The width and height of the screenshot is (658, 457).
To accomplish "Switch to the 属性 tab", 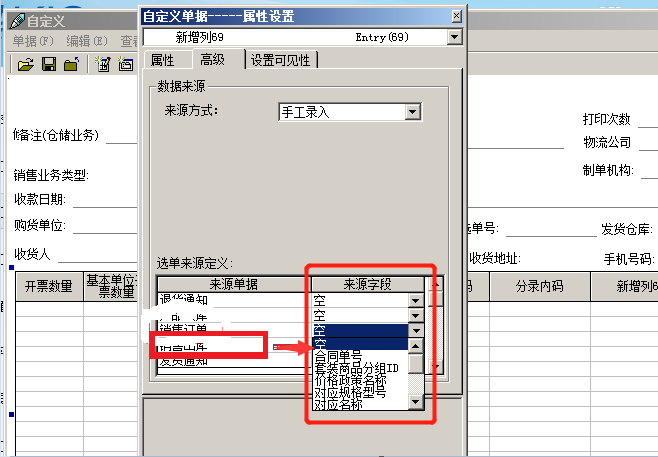I will 163,60.
